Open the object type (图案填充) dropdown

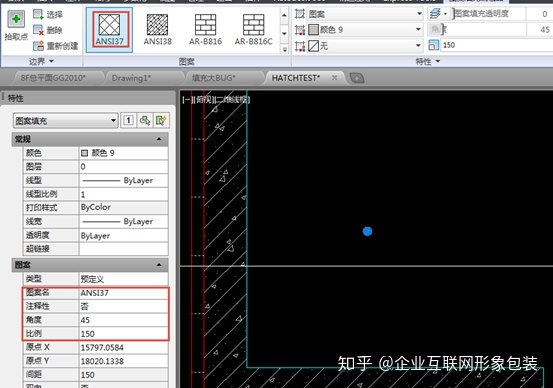pyautogui.click(x=65, y=121)
